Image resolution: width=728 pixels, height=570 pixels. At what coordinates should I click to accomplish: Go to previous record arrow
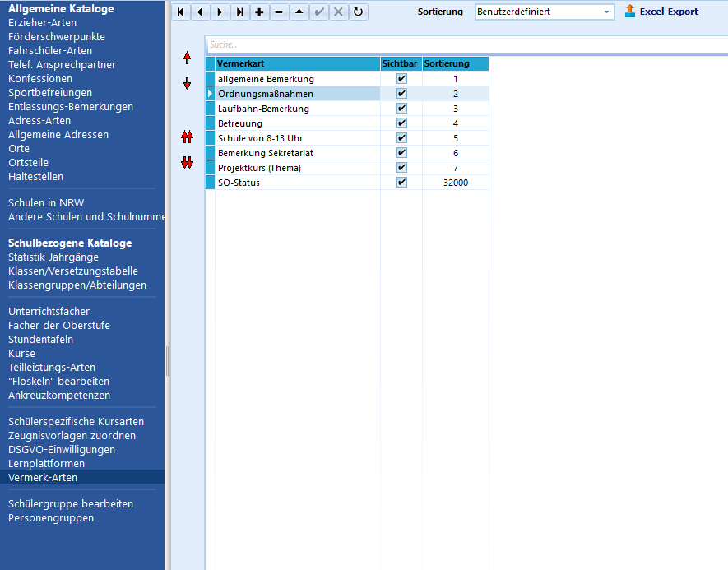(200, 12)
